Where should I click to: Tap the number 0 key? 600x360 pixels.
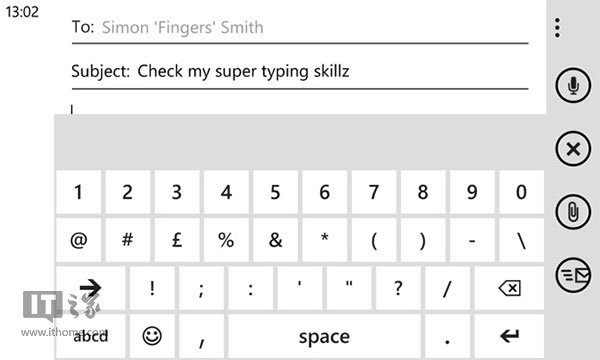point(522,192)
